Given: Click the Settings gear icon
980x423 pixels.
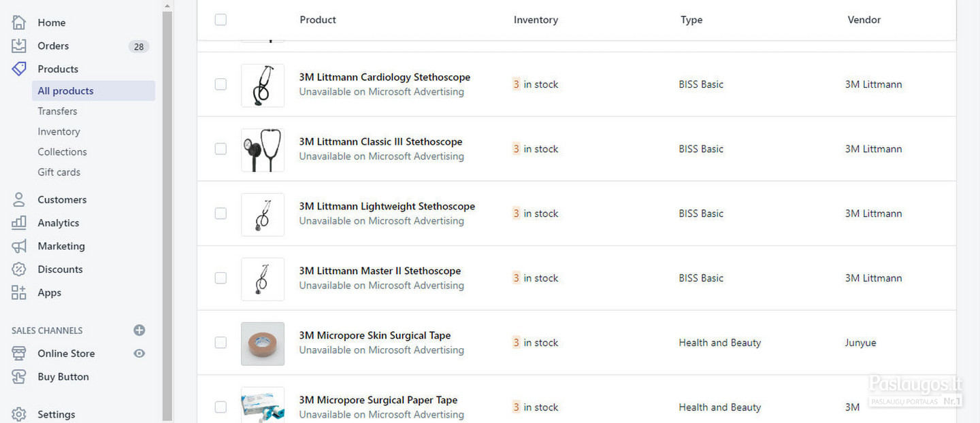Looking at the screenshot, I should (x=19, y=414).
